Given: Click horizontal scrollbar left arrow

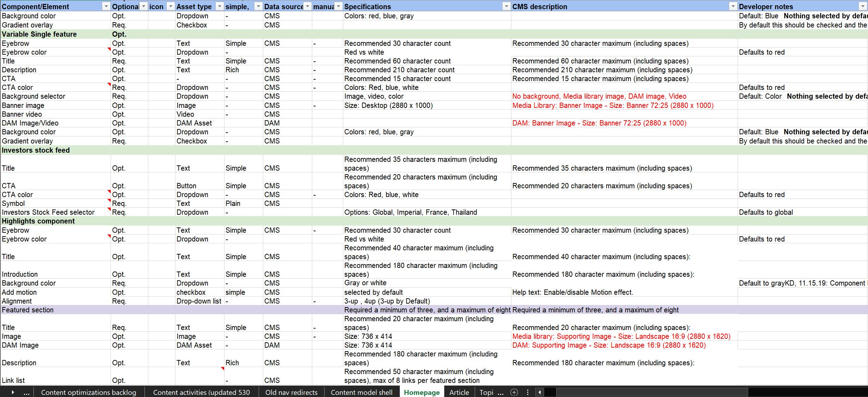Looking at the screenshot, I should (x=540, y=392).
